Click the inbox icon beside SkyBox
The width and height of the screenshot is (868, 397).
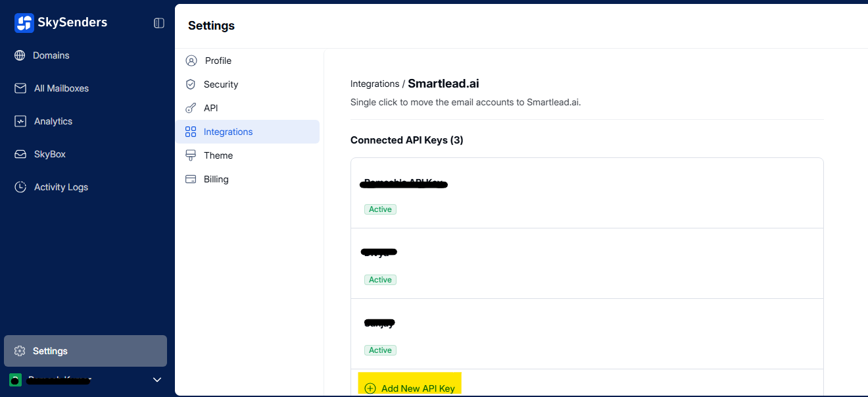(x=20, y=154)
